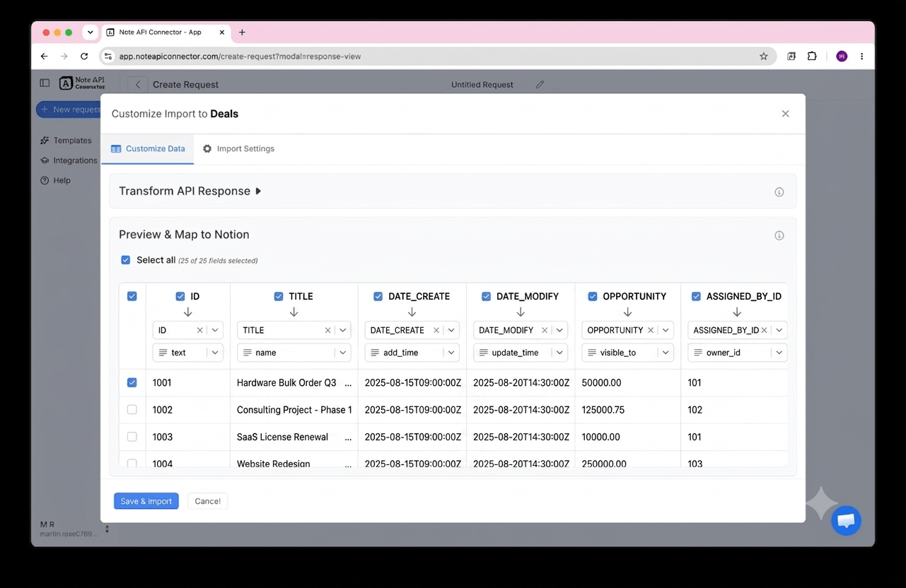Open the browser profile avatar
This screenshot has height=588, width=906.
click(842, 57)
